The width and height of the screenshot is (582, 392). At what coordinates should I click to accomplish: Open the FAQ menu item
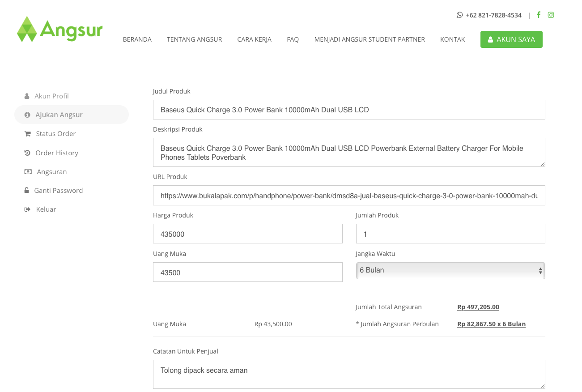tap(293, 39)
